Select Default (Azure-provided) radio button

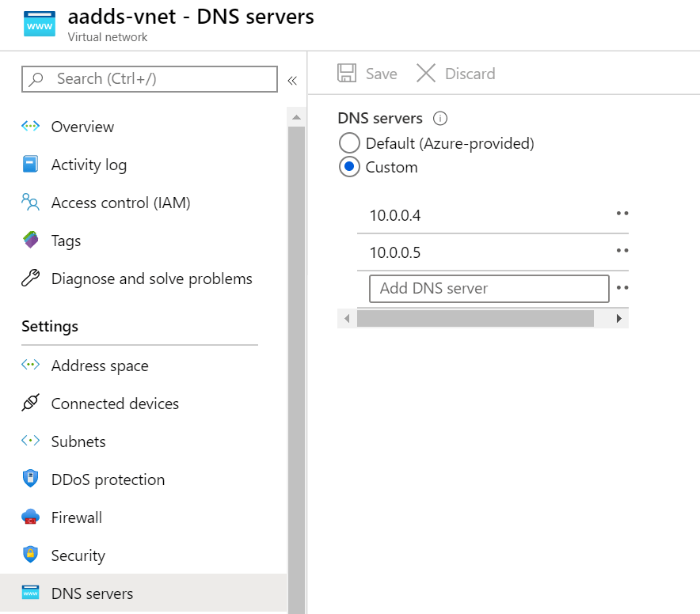point(349,143)
